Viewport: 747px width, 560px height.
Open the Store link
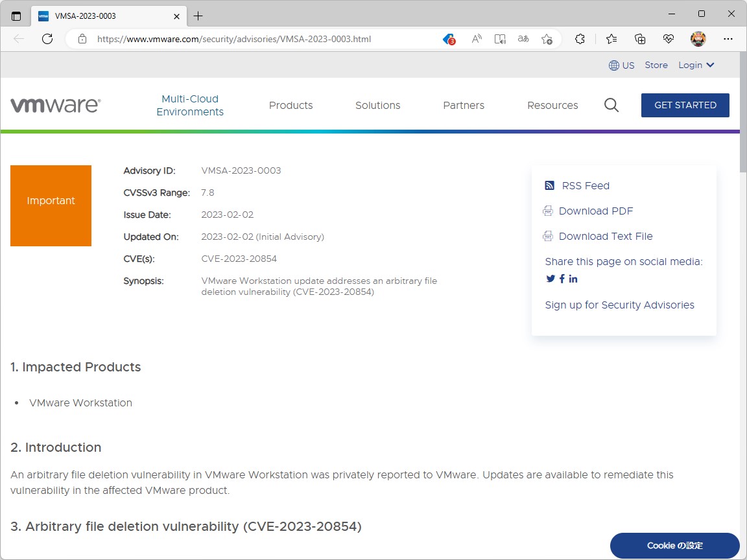(x=656, y=65)
